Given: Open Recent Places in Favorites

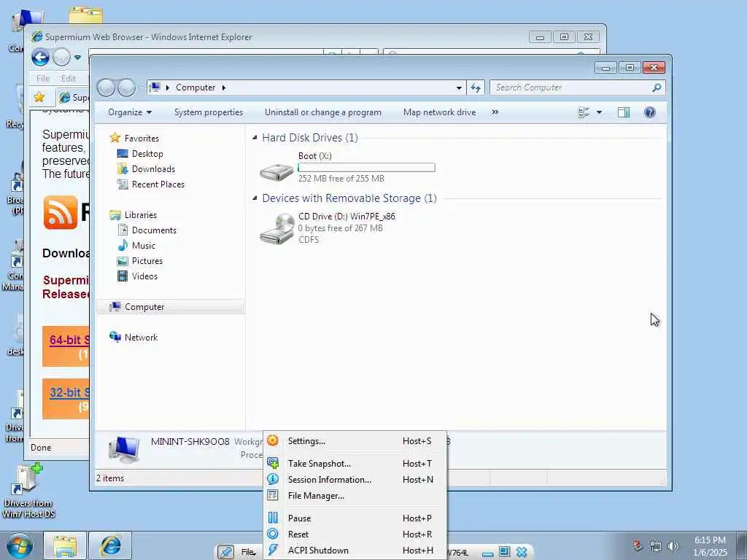Looking at the screenshot, I should pos(158,184).
